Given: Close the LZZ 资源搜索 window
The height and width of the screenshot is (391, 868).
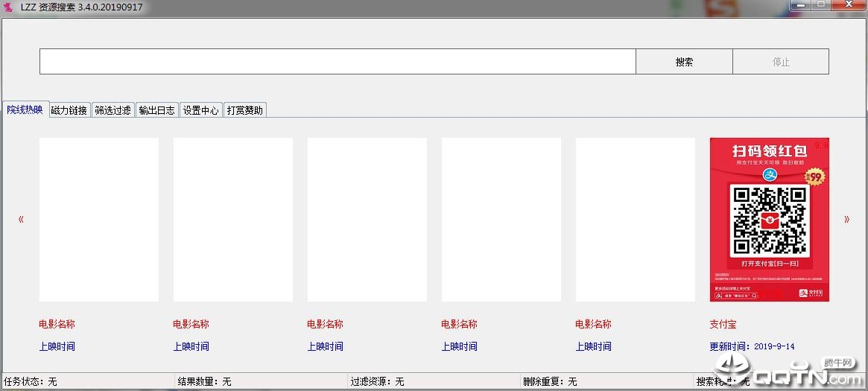Looking at the screenshot, I should pos(849,4).
